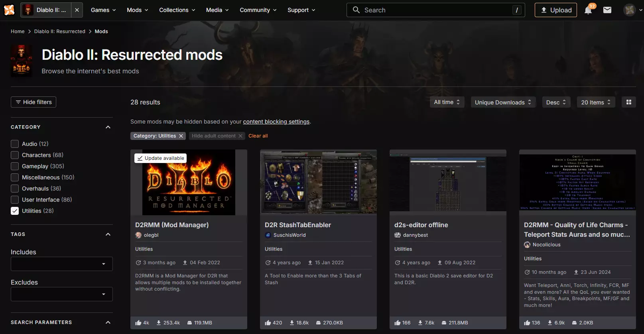This screenshot has width=644, height=334.
Task: Click the SuschisWorld author avatar
Action: click(268, 235)
